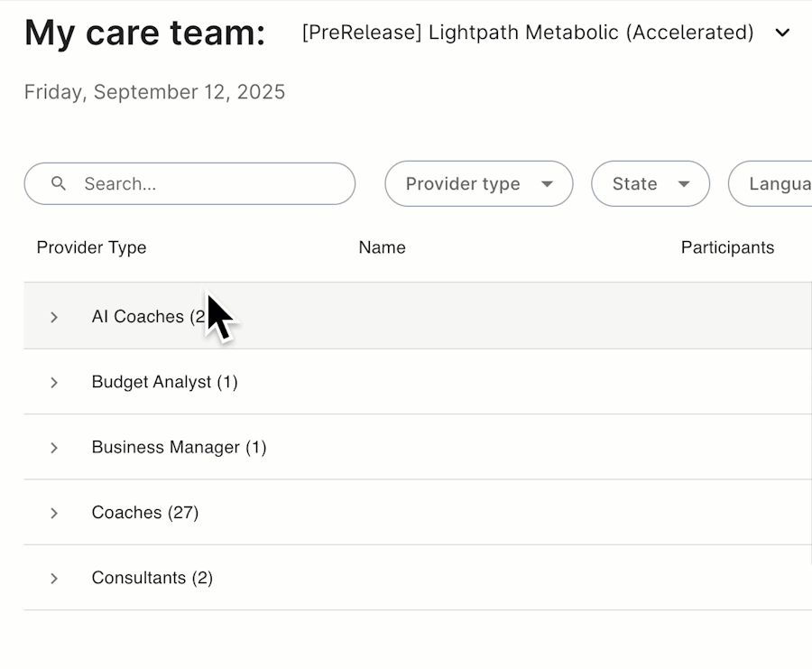
Task: Expand the Coaches group chevron
Action: pyautogui.click(x=54, y=513)
